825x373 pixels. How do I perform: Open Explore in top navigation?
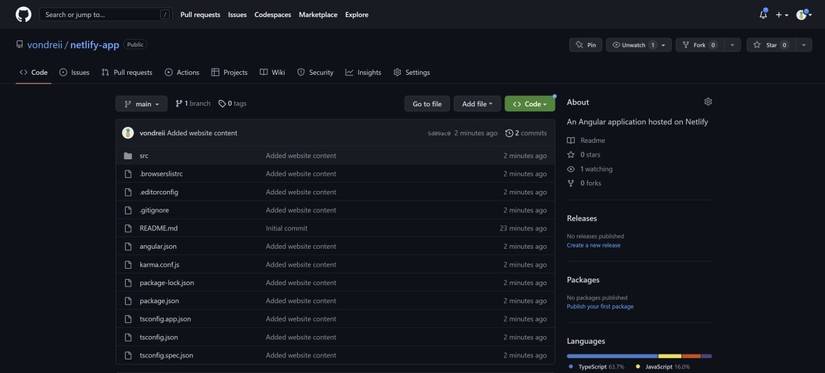[357, 15]
